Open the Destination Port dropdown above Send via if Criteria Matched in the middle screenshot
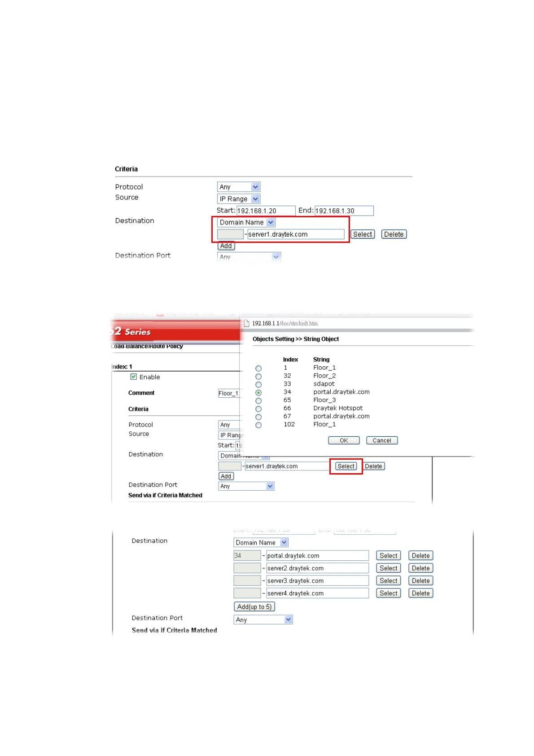Viewport: 534px width, 756px height. pyautogui.click(x=246, y=486)
